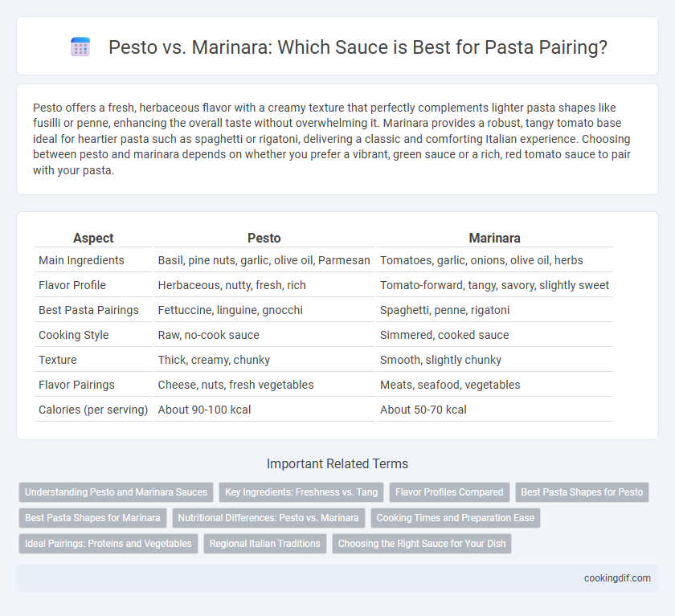Open 'Best Pasta Shapes for Marinara' tag
Viewport: 675px width, 616px height.
coord(92,518)
